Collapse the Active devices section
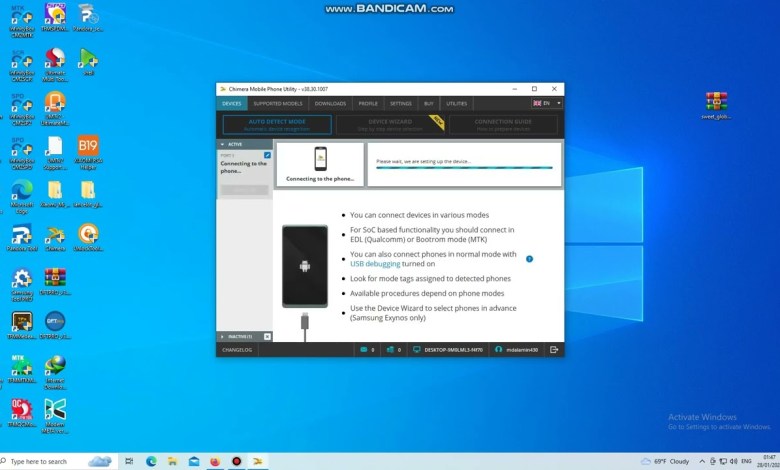780x470 pixels. 222,144
